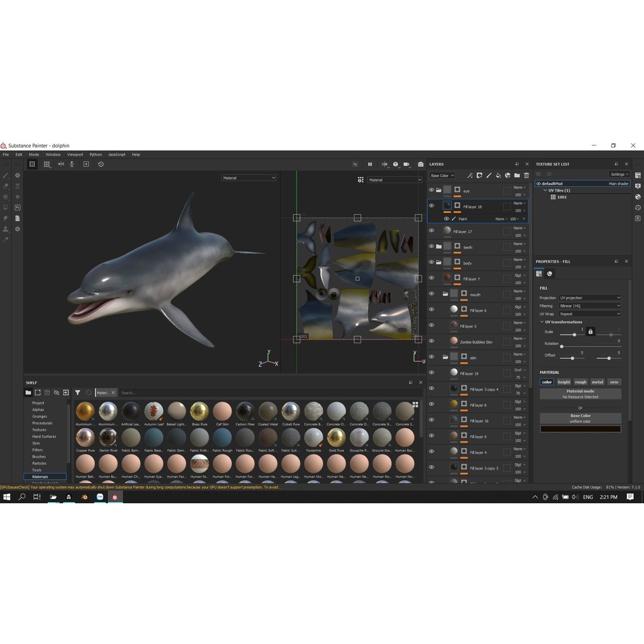Image resolution: width=644 pixels, height=644 pixels.
Task: Click the Material mode button
Action: coord(580,394)
